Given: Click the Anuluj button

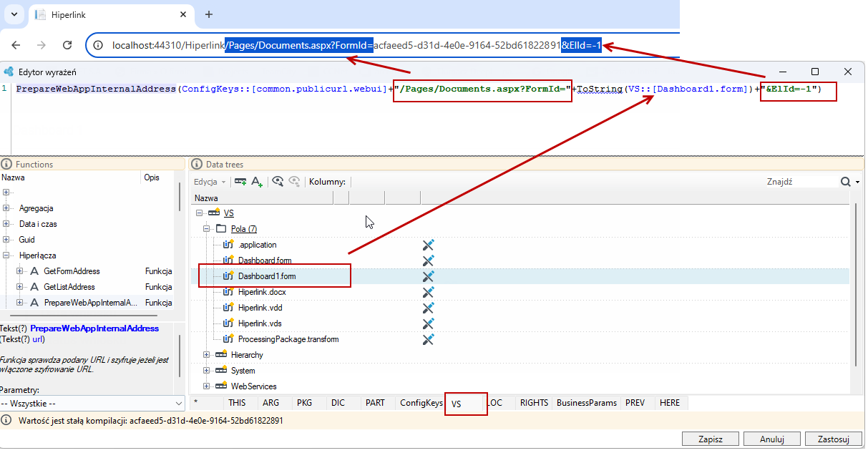Looking at the screenshot, I should pos(772,439).
